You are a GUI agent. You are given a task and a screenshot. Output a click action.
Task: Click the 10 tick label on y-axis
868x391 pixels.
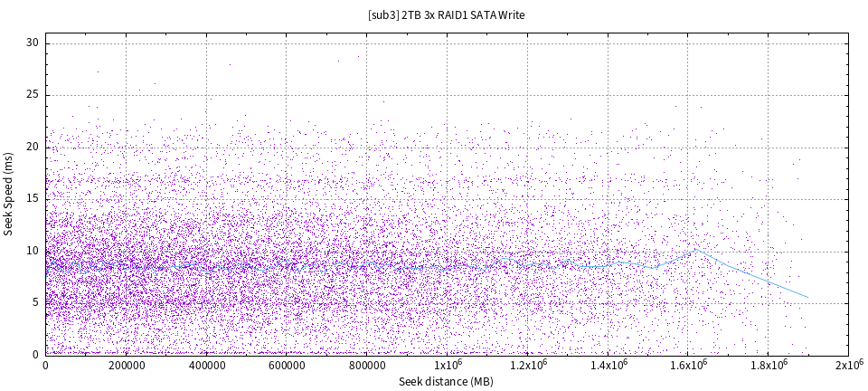tap(33, 252)
